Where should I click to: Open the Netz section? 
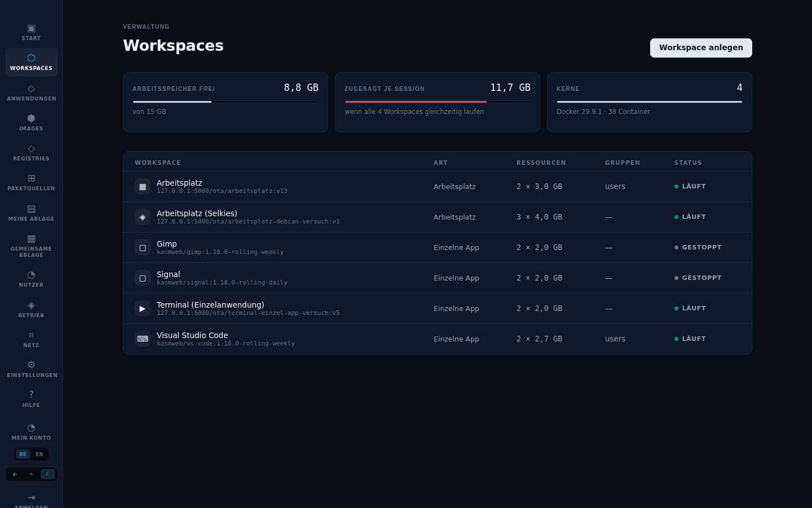(31, 339)
